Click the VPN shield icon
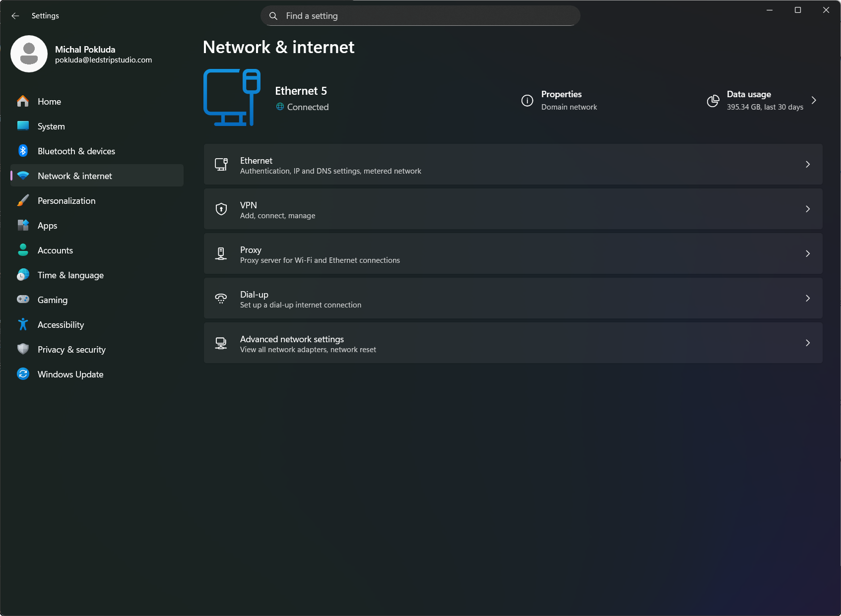 (x=221, y=209)
